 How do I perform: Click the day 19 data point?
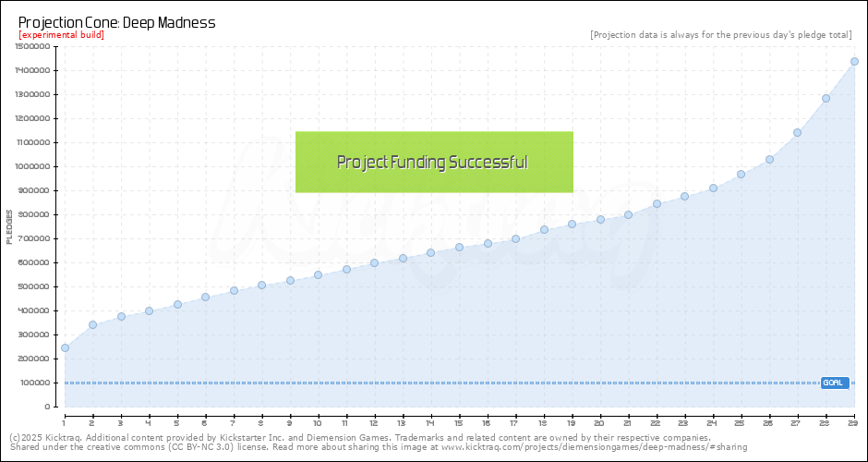(x=572, y=224)
